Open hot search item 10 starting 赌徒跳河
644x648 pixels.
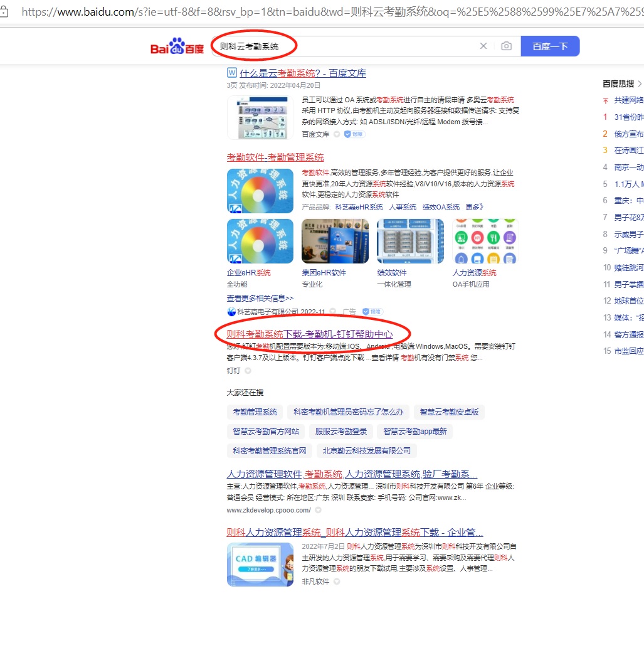629,268
